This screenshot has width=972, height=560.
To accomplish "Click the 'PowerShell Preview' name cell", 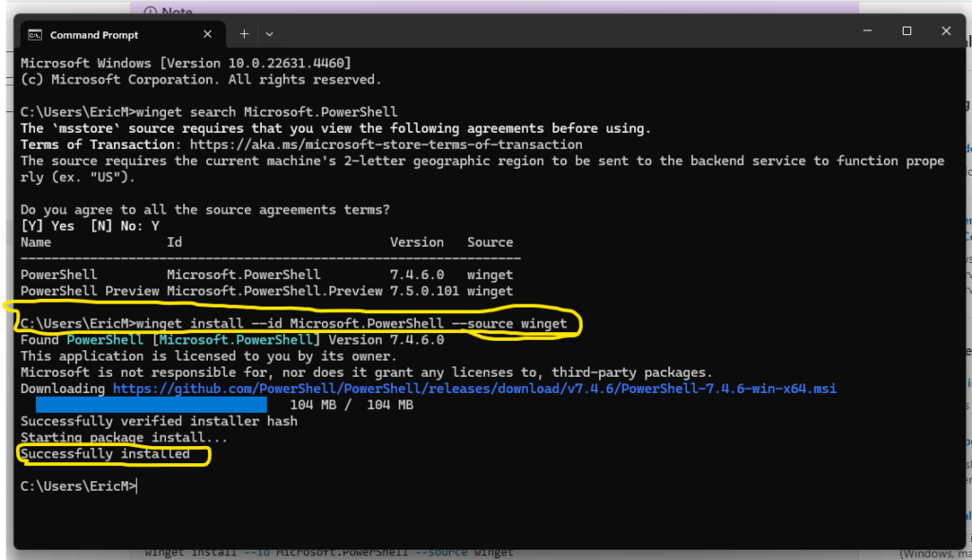I will tap(89, 290).
